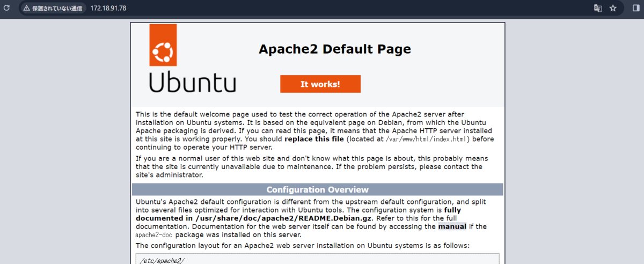Click the "Apache2 Default Page" heading
Viewport: 644px width, 264px height.
[x=334, y=49]
